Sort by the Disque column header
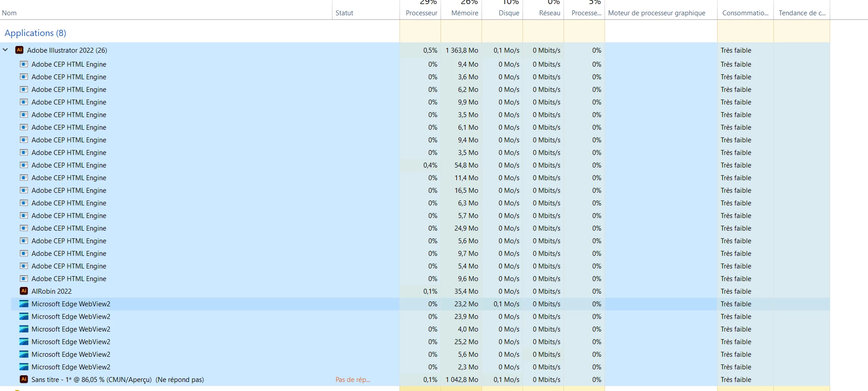The image size is (868, 391). point(509,13)
